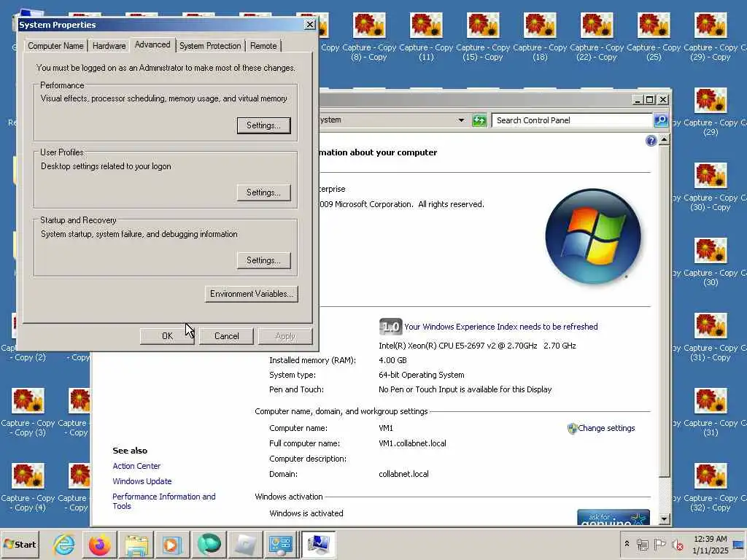Select desktop icon Capture - Copy (31) - Copy
Screen dimensions: 747x560
tap(711, 338)
